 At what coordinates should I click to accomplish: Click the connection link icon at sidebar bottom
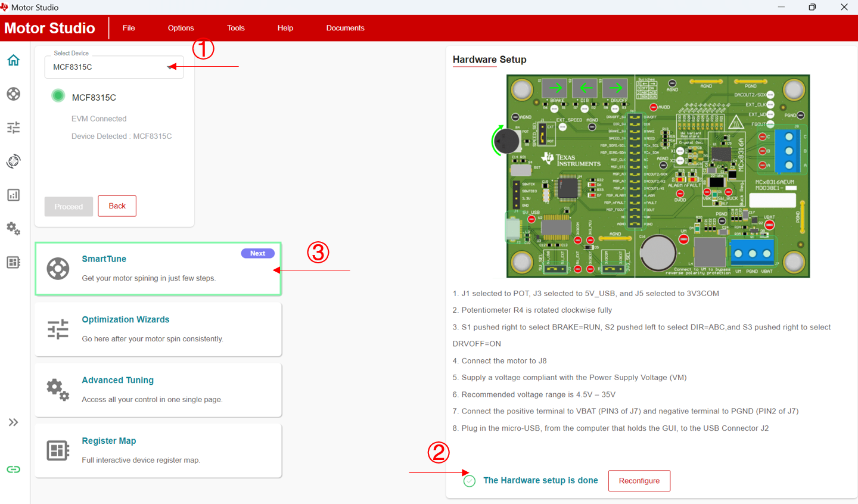pyautogui.click(x=13, y=469)
